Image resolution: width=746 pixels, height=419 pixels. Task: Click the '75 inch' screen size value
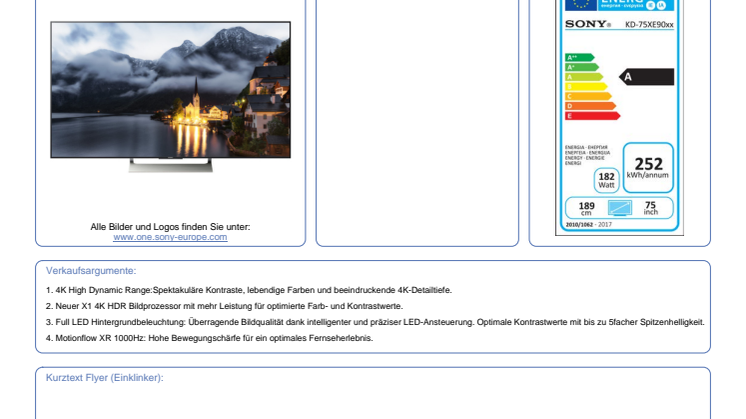(650, 208)
